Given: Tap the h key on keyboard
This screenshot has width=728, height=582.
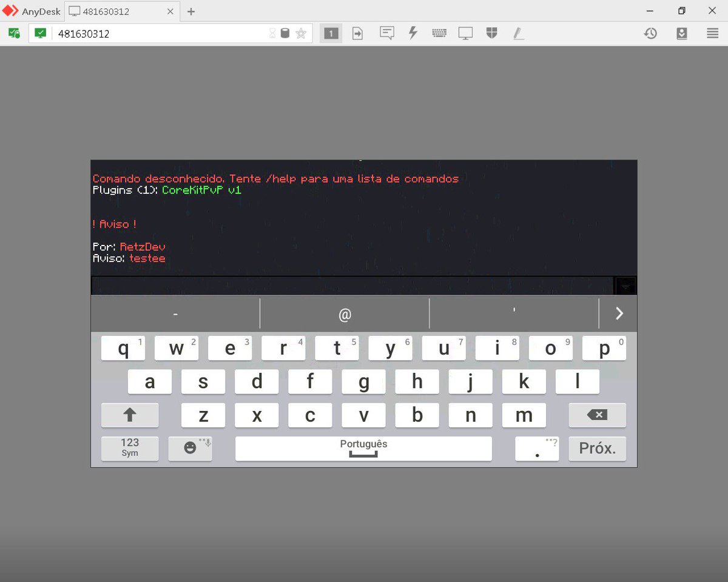Looking at the screenshot, I should 417,382.
